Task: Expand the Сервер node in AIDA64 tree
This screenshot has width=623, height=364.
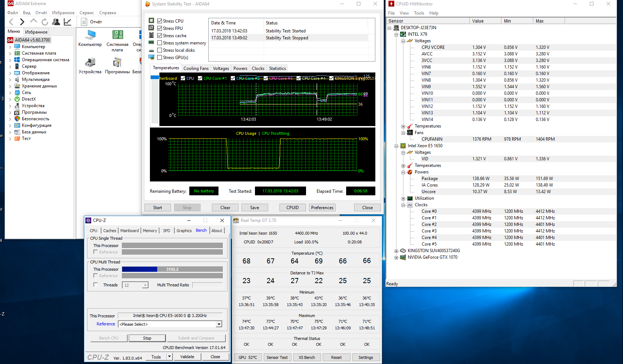Action: coord(10,66)
